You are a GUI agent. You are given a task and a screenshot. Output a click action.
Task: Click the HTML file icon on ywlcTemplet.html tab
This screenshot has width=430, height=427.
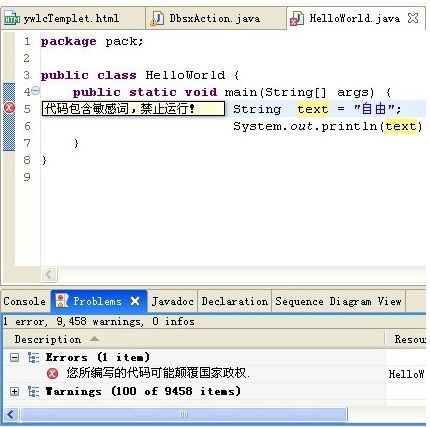[12, 19]
